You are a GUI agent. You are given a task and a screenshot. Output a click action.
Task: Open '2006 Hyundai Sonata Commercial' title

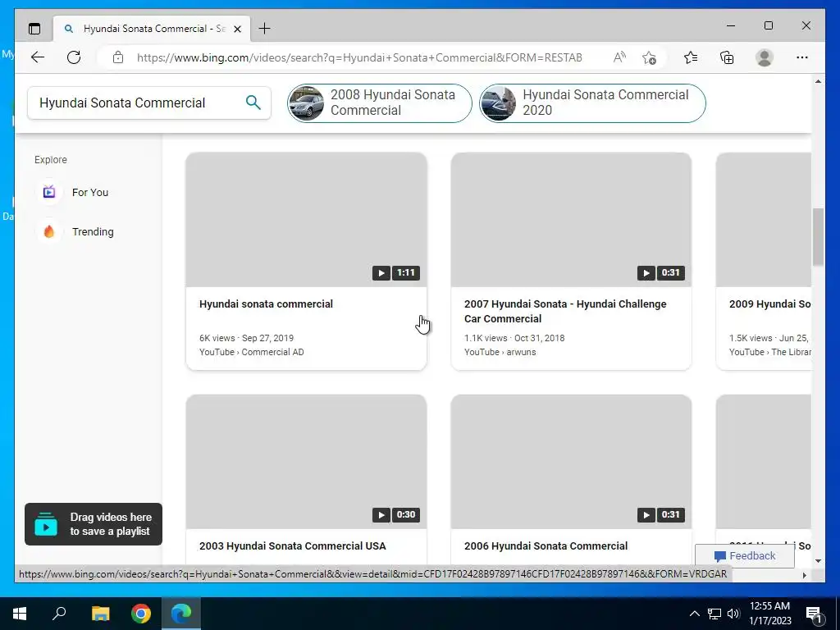[x=546, y=546]
